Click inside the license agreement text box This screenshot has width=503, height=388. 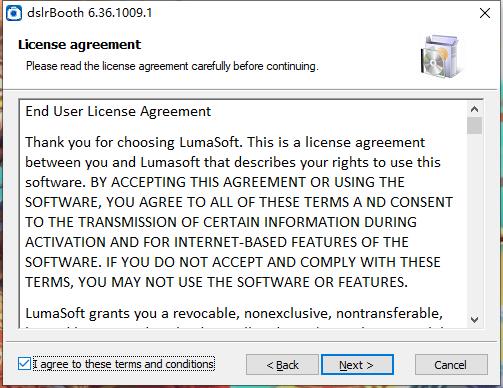pos(243,213)
